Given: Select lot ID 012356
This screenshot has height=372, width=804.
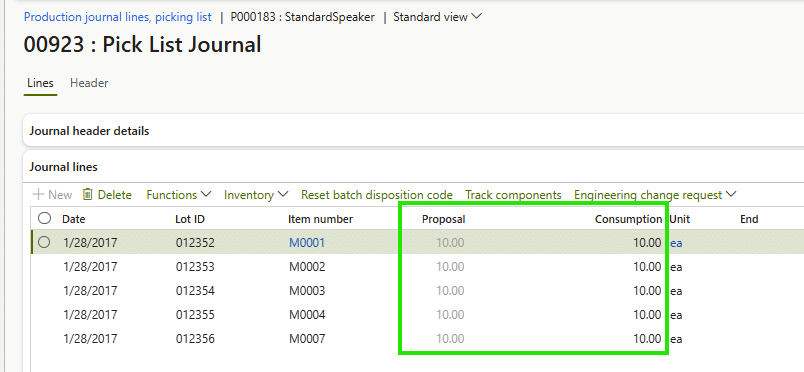Looking at the screenshot, I should (195, 339).
